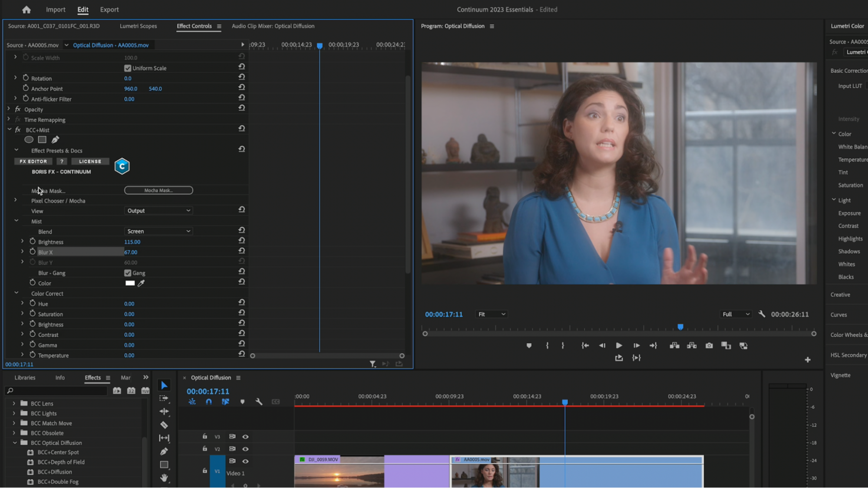
Task: Open the Fit zoom level dropdown
Action: [492, 314]
